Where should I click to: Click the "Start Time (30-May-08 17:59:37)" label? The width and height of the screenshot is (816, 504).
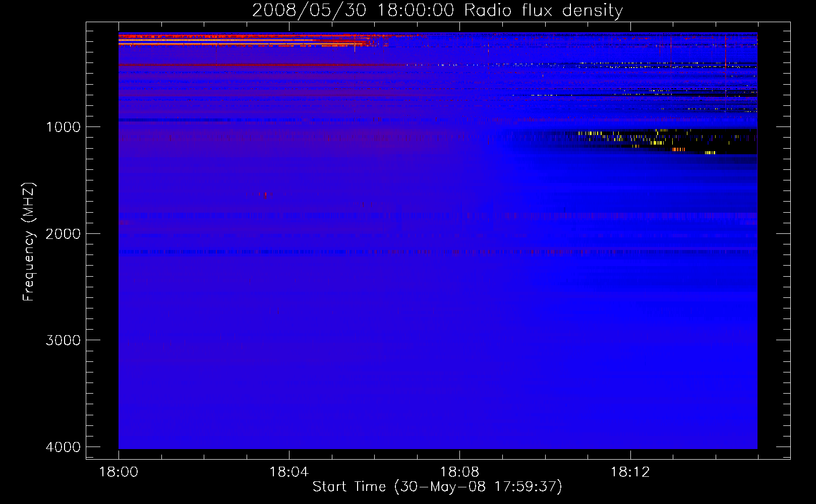tap(437, 487)
